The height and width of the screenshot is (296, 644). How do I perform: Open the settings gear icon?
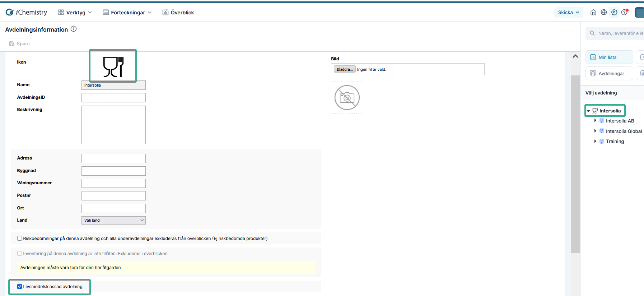coord(614,12)
